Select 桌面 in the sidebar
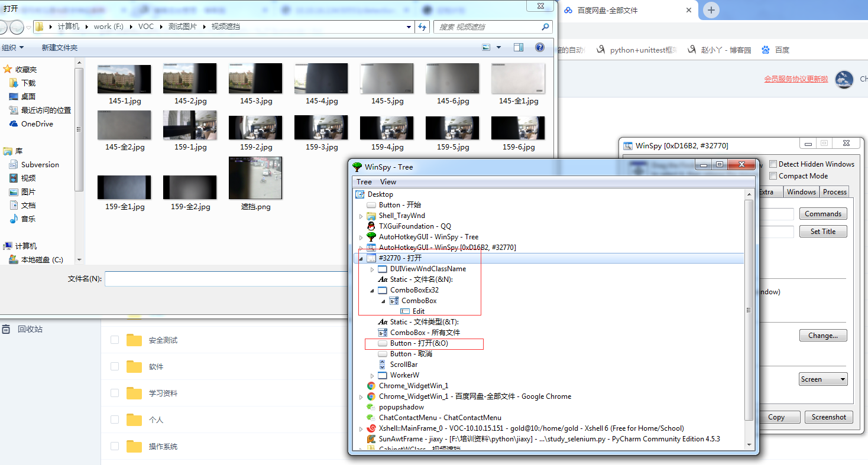The height and width of the screenshot is (465, 868). click(x=28, y=97)
